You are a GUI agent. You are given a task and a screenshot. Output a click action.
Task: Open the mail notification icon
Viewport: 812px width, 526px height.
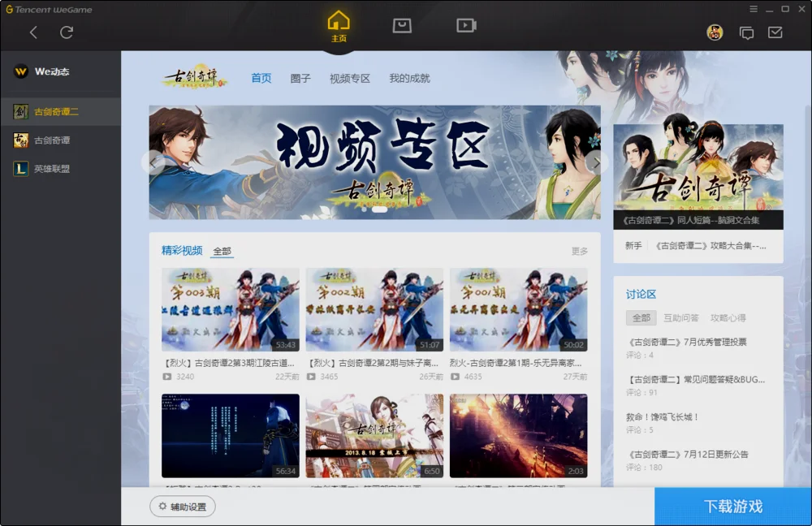[775, 34]
